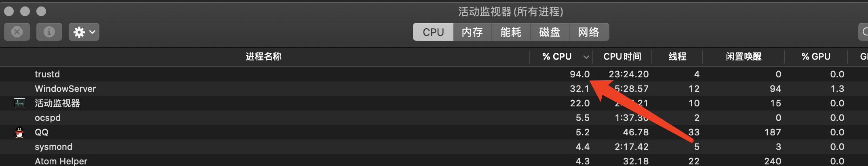Open the 能耗 tab
This screenshot has height=166, width=868.
tap(511, 32)
